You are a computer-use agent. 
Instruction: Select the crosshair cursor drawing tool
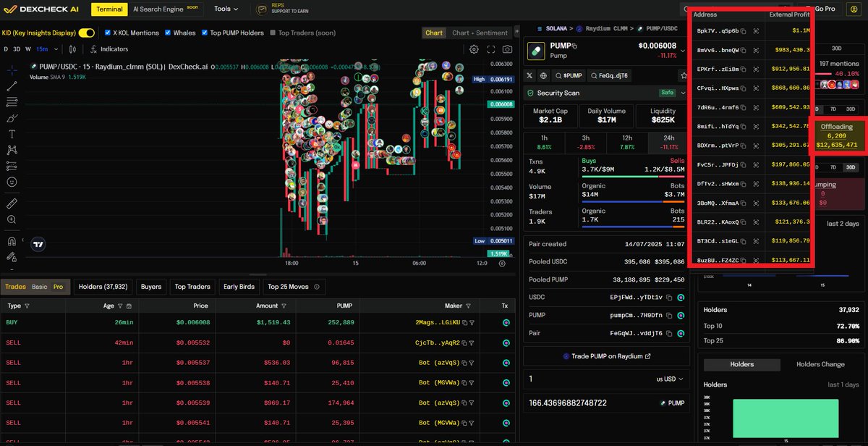tap(12, 71)
